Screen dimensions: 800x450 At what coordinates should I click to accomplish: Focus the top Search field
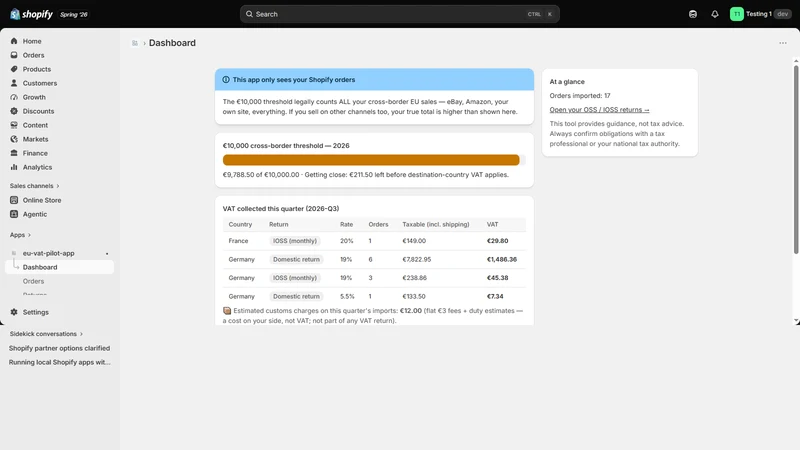click(399, 14)
